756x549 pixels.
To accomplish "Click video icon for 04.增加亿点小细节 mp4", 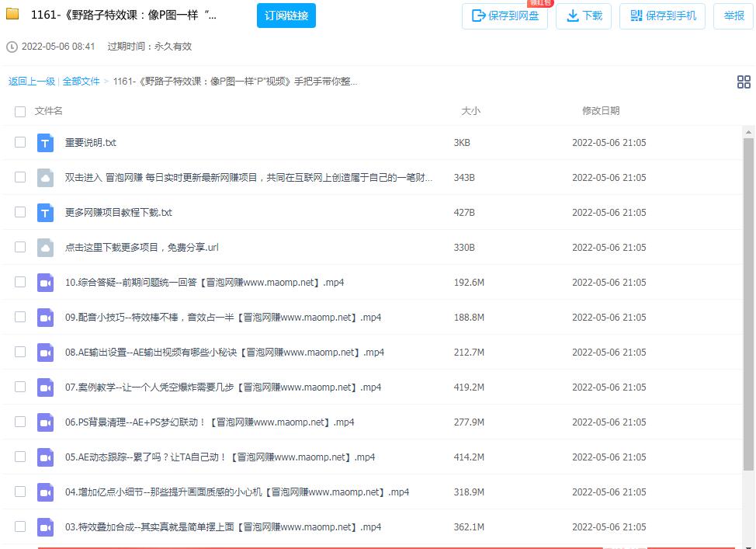I will pos(45,492).
